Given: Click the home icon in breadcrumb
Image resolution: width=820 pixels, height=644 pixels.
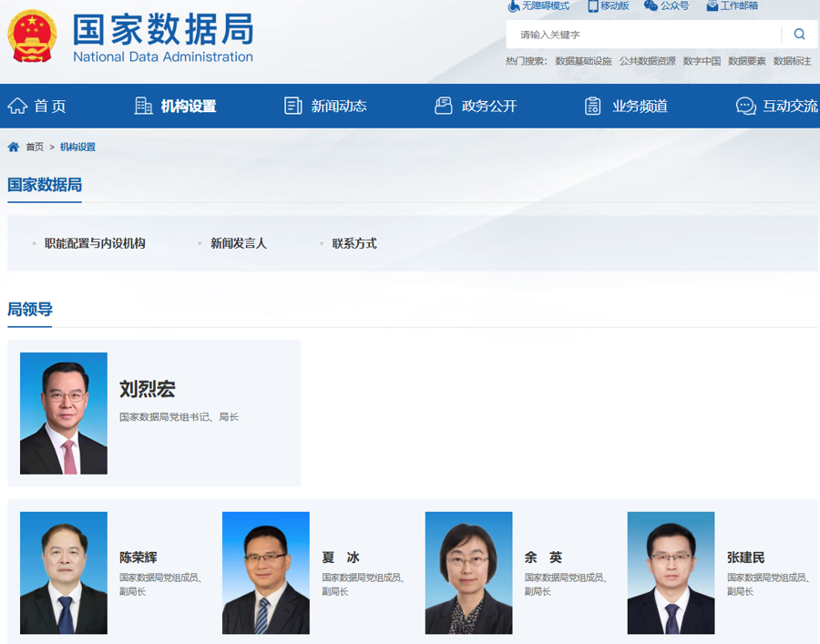Looking at the screenshot, I should [14, 147].
